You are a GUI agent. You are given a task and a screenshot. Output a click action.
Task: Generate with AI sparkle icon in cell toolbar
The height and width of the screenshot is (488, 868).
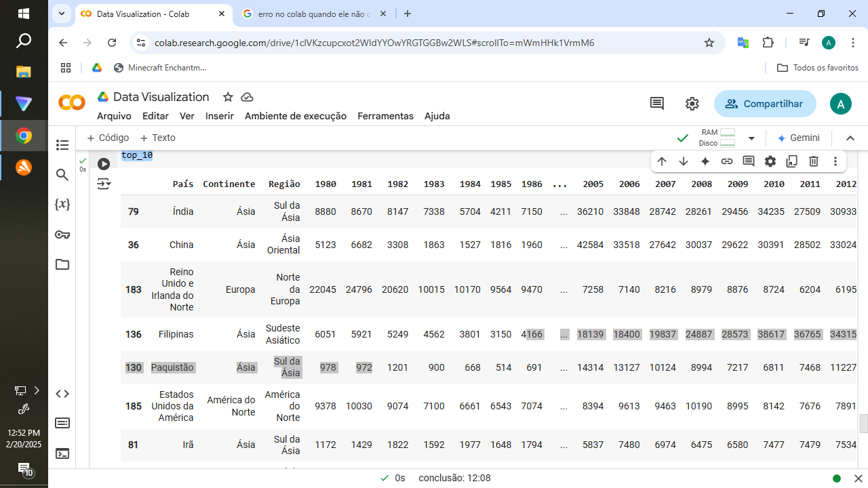pos(705,161)
